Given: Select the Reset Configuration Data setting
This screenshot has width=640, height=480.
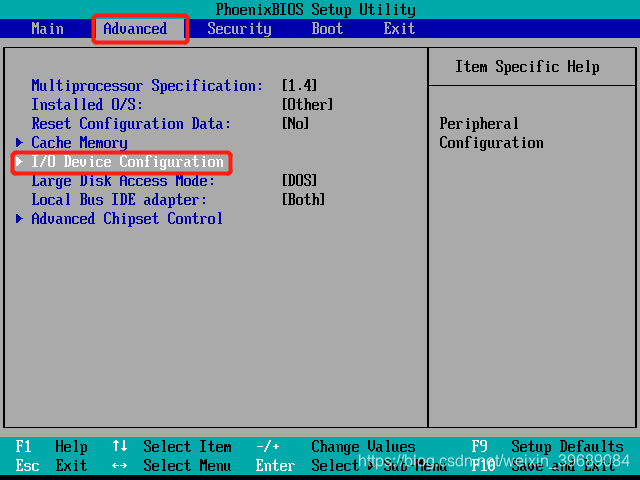Looking at the screenshot, I should tap(131, 124).
